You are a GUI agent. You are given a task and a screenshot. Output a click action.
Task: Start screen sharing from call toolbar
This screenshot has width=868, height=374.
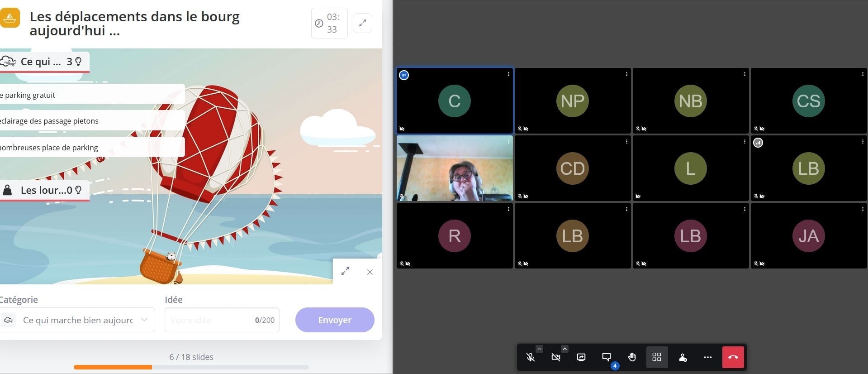point(581,357)
